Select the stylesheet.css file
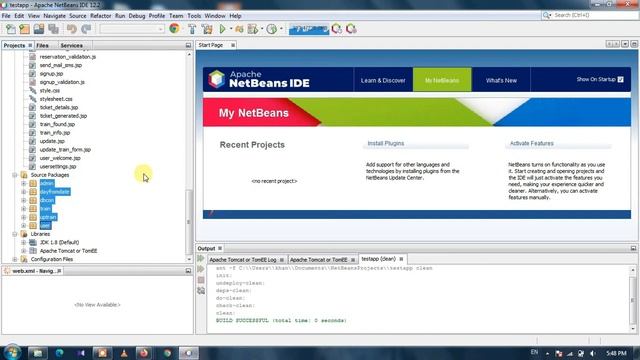Screen dimensions: 640x360 [x=56, y=99]
